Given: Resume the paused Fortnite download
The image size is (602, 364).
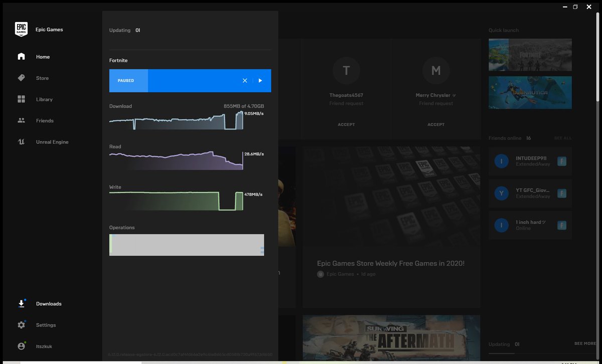Looking at the screenshot, I should (x=260, y=81).
